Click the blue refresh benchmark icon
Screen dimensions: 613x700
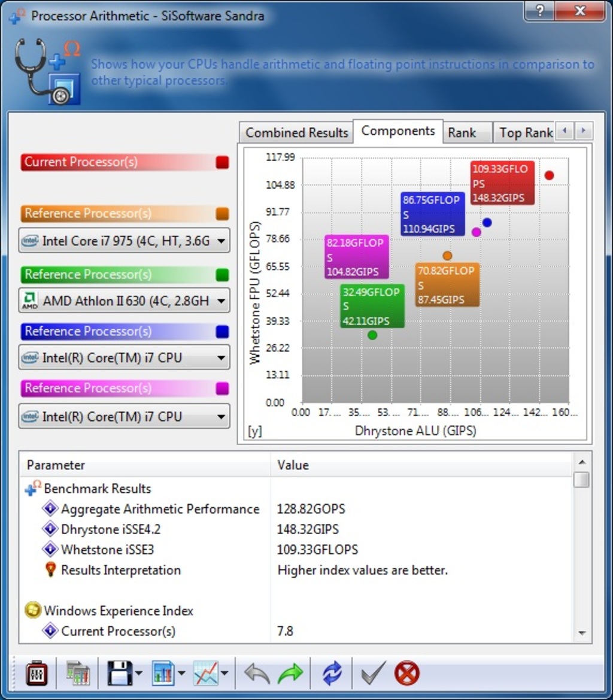[x=332, y=673]
